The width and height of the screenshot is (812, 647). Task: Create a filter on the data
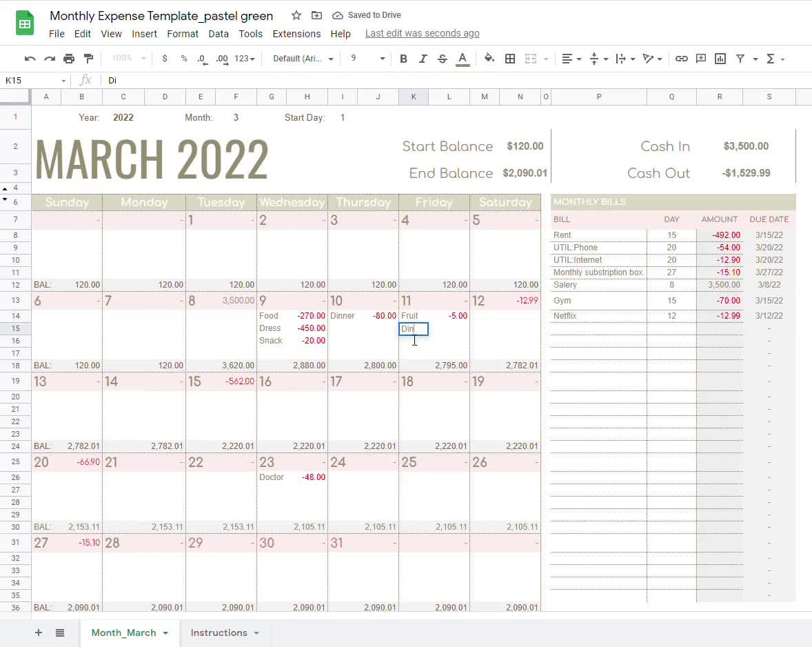[740, 59]
